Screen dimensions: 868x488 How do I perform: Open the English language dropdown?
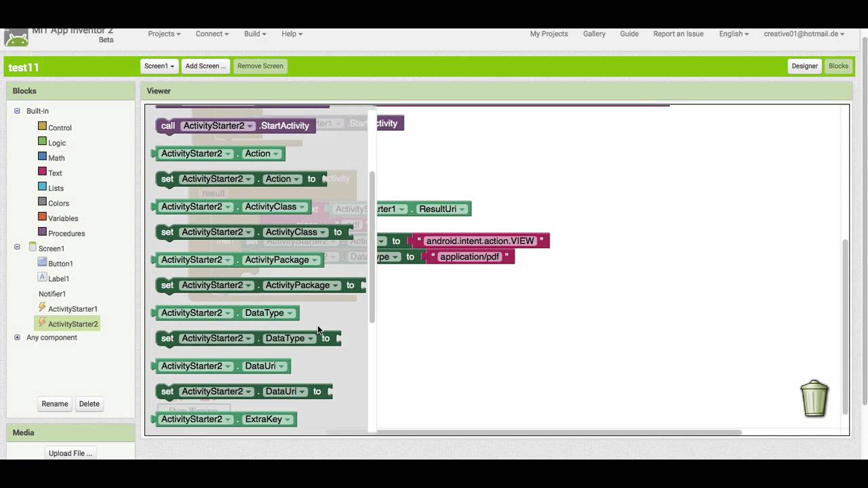[734, 34]
